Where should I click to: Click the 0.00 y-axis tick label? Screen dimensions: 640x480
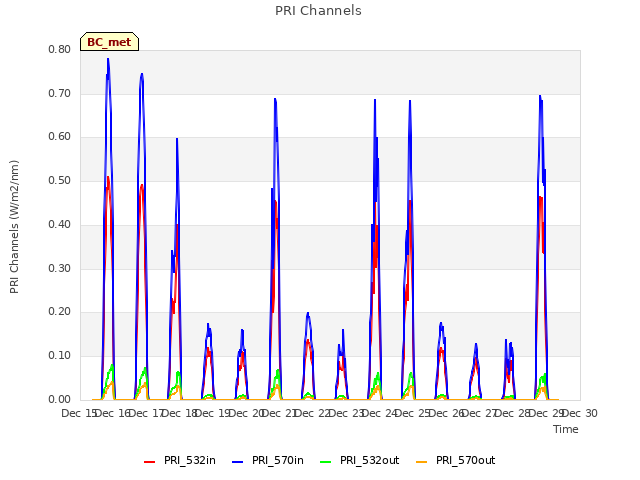[x=60, y=400]
